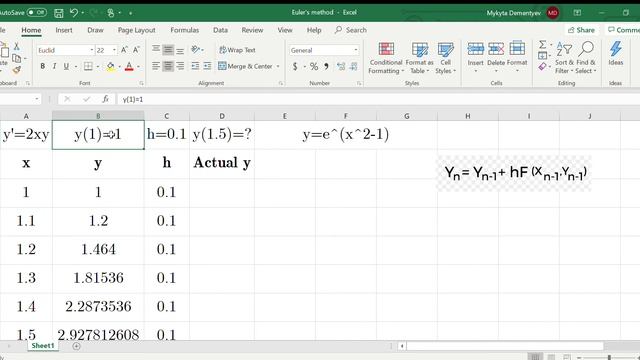Decrease font size with smaller A
This screenshot has height=360, width=640.
pyautogui.click(x=136, y=50)
